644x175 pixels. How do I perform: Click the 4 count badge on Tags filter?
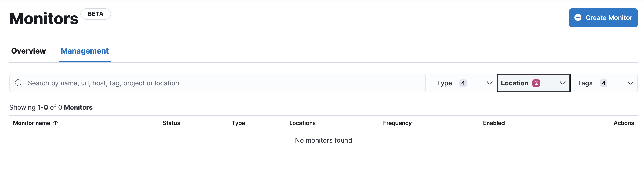(604, 83)
